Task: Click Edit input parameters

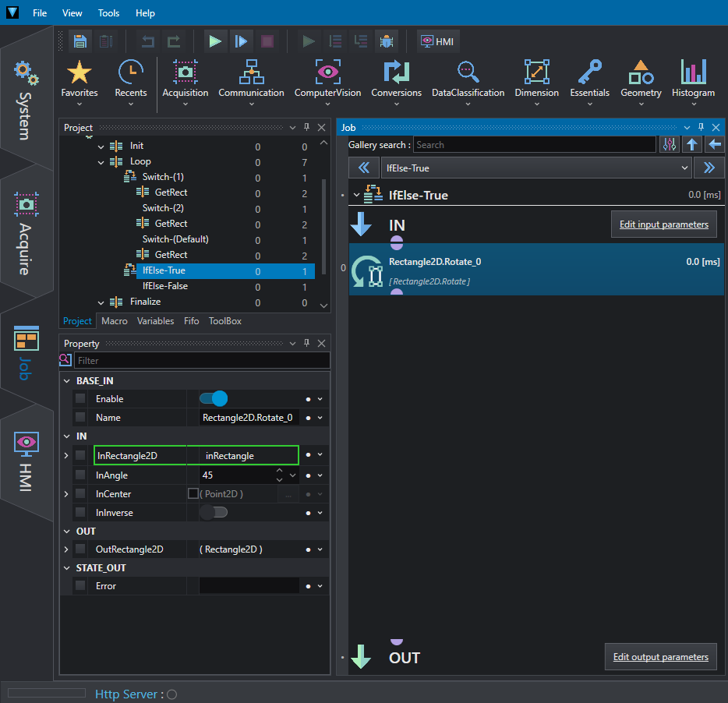Action: pyautogui.click(x=663, y=224)
